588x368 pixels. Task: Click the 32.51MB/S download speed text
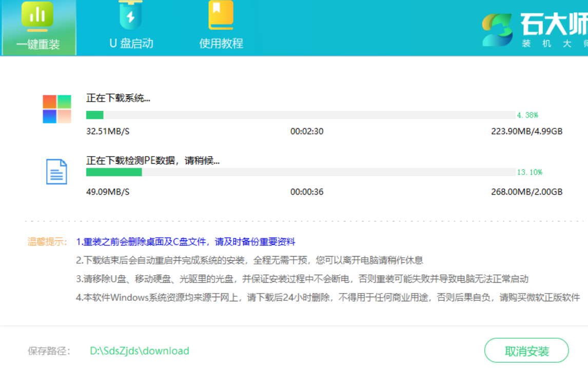(108, 131)
